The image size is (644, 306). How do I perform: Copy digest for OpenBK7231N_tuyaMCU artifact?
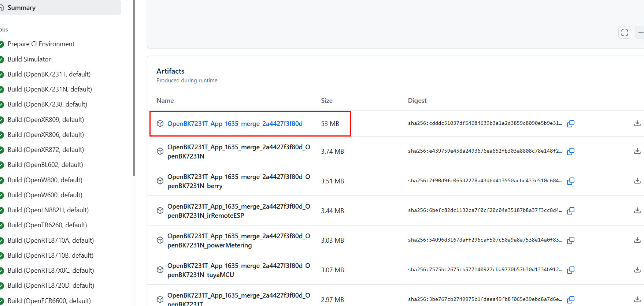coord(571,270)
